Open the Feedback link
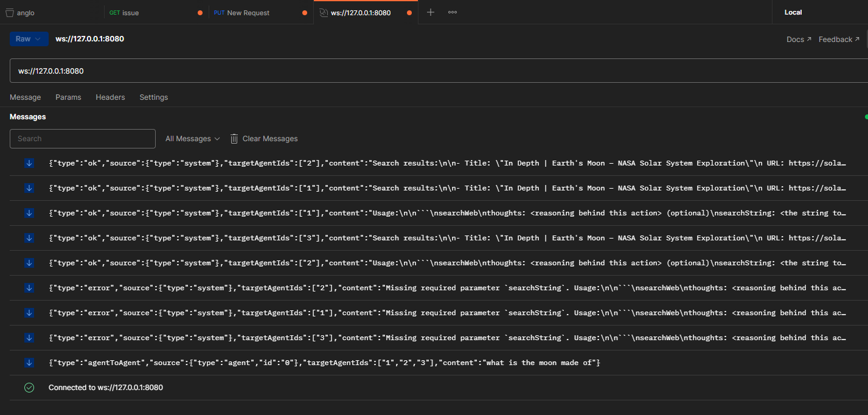Viewport: 868px width, 415px height. (x=839, y=40)
